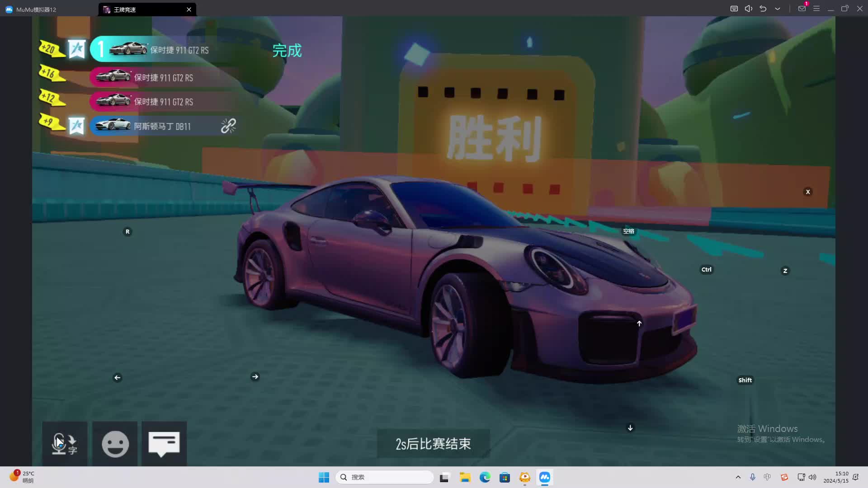
Task: Expand the MuMu toolbar chevron dropdown
Action: (778, 9)
